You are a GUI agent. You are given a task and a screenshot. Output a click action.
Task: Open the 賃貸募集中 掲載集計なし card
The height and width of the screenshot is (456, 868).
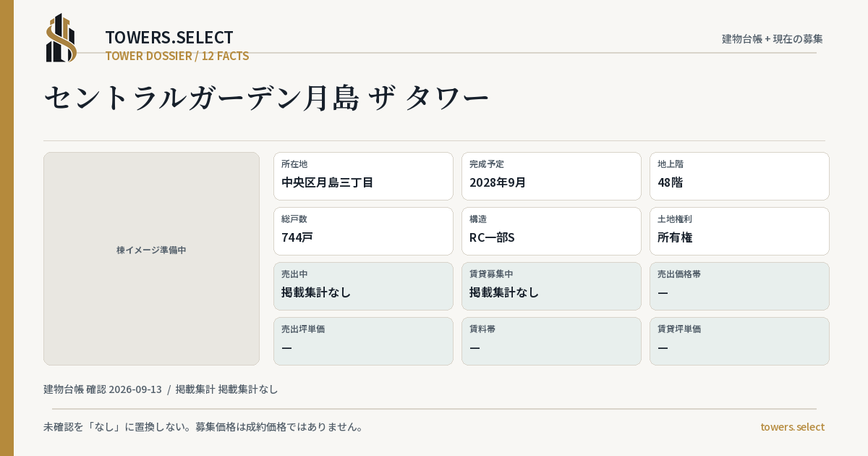coord(551,286)
